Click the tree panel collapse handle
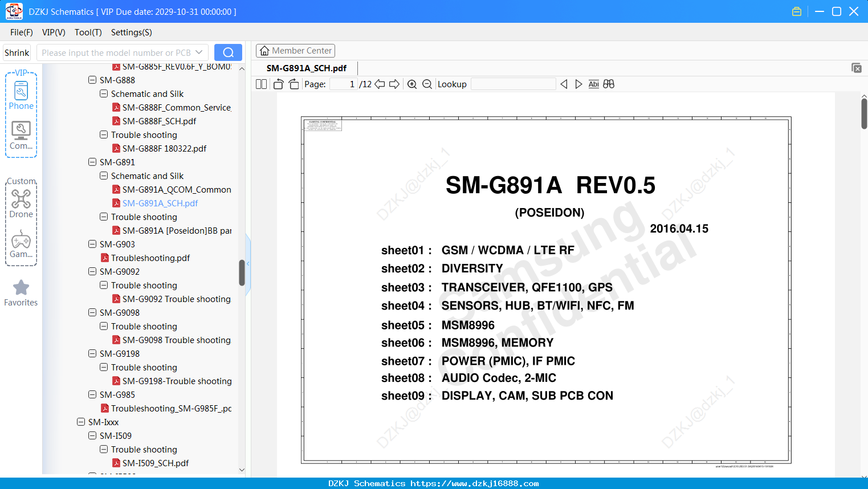Image resolution: width=868 pixels, height=489 pixels. [248, 264]
